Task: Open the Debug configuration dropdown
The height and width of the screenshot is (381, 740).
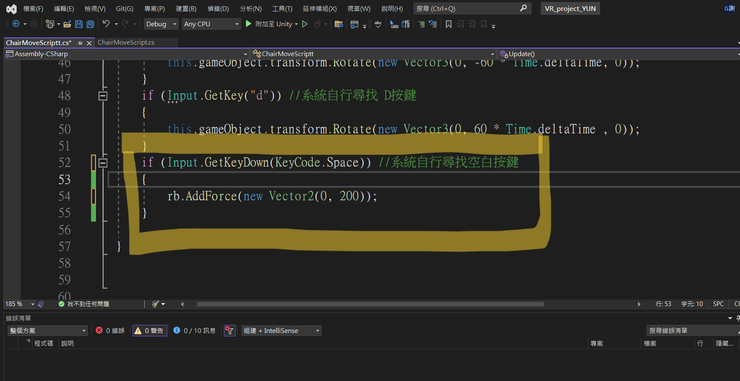Action: pos(161,24)
